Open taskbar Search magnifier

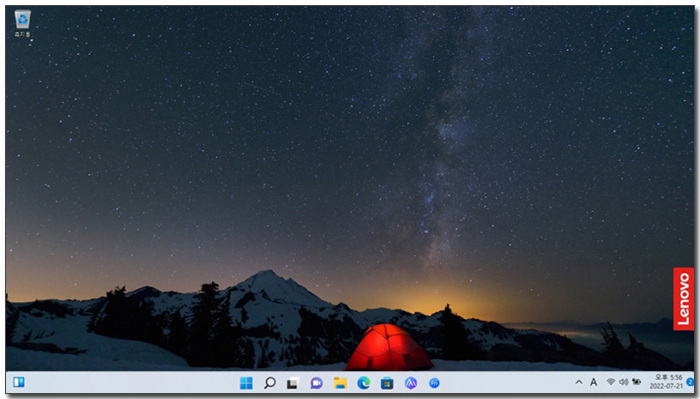tap(270, 383)
